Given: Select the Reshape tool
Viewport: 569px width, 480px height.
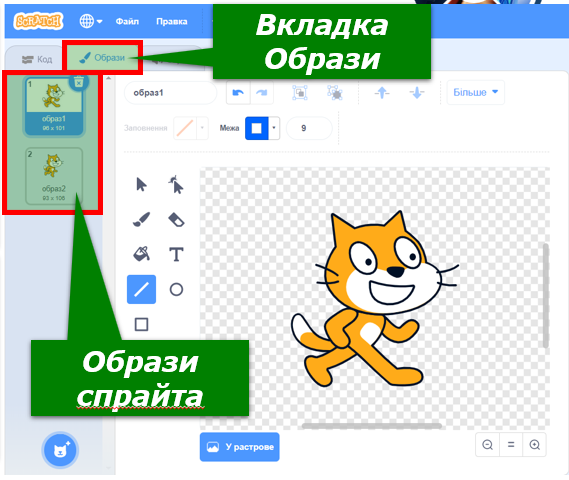Looking at the screenshot, I should pos(176,184).
